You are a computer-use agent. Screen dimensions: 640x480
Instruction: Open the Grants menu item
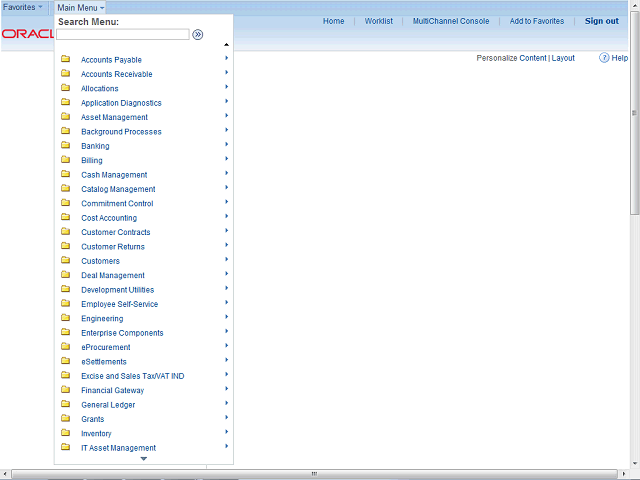click(x=93, y=419)
